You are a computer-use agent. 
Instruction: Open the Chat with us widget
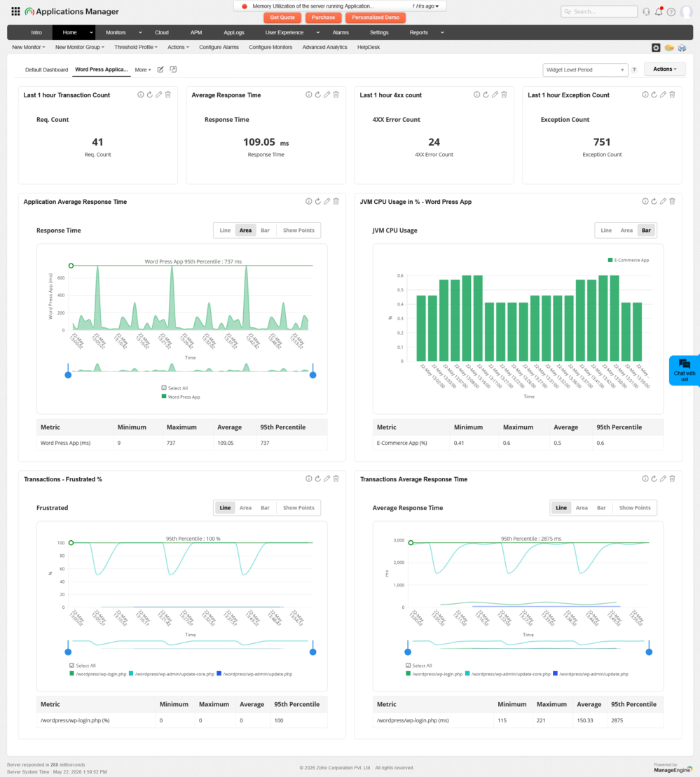click(684, 370)
